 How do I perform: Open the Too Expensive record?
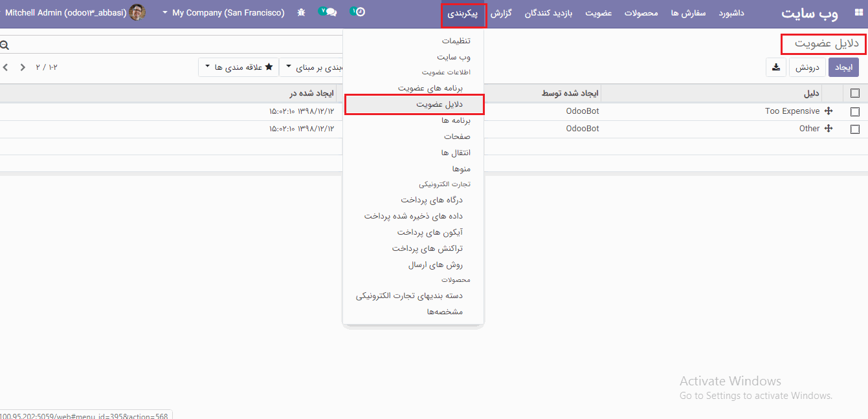point(792,111)
